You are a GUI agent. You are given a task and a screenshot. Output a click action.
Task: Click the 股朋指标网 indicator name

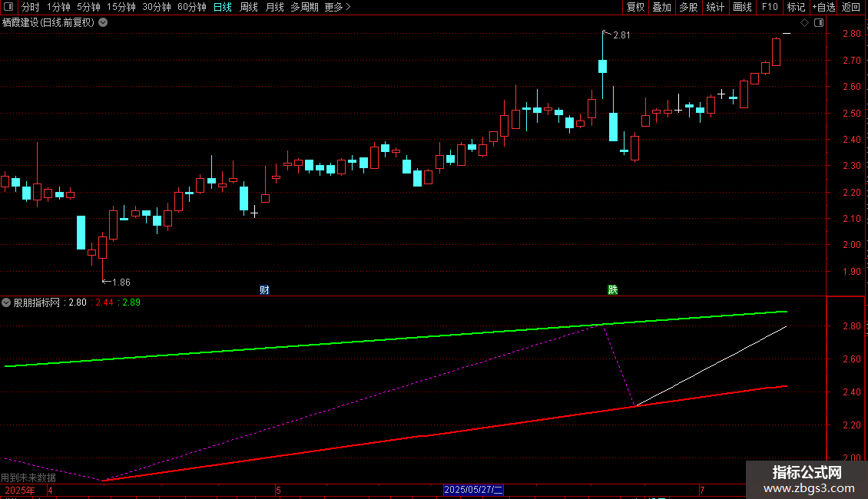(x=37, y=302)
